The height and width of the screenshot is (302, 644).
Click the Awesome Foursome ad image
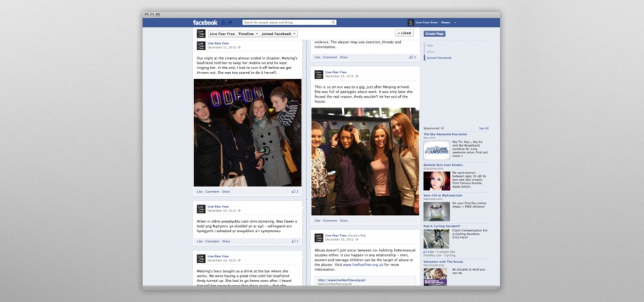[x=436, y=150]
